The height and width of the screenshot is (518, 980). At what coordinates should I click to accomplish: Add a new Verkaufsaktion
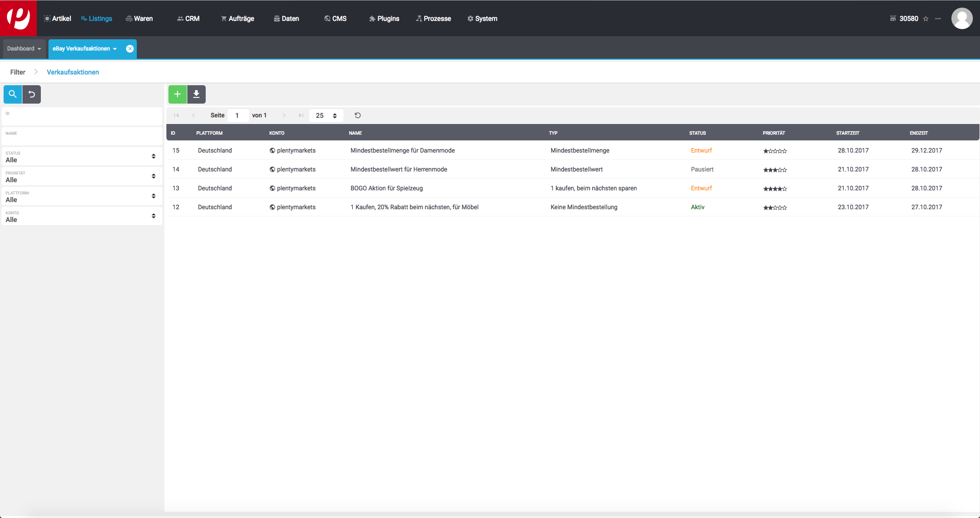178,94
